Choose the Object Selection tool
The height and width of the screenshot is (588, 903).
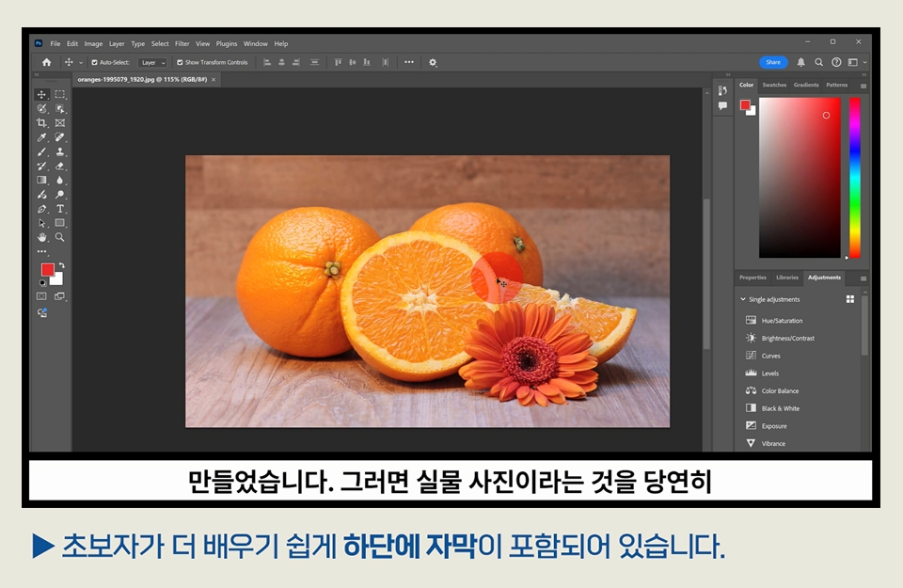tap(60, 109)
